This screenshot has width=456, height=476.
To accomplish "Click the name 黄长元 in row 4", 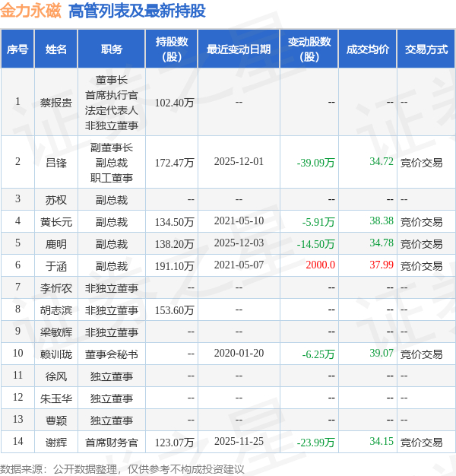I will coord(56,222).
